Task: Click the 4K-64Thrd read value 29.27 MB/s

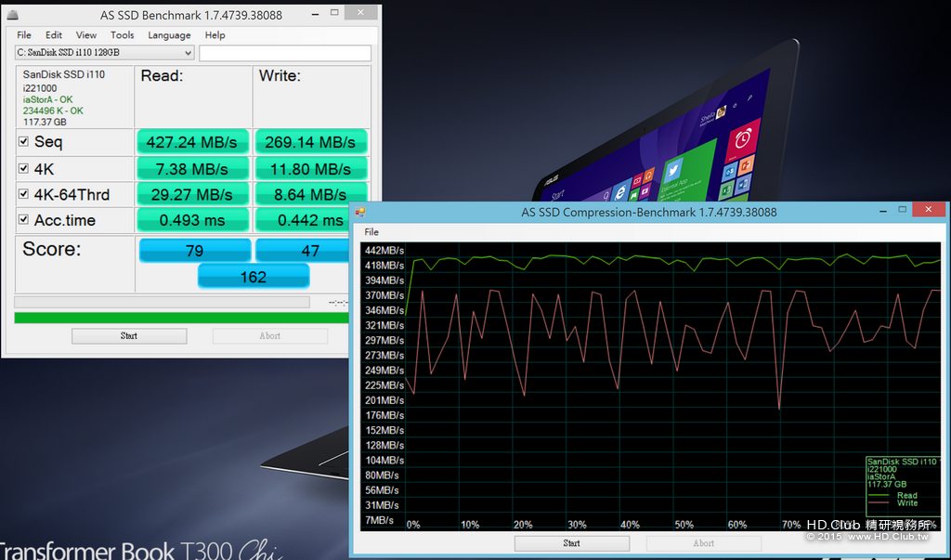Action: 192,195
